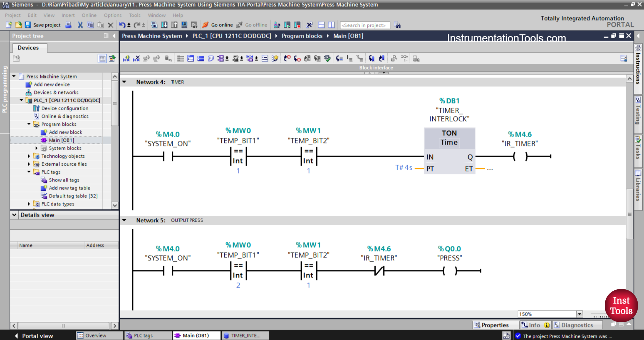
Task: Click the comment speech bubble toolbar icon
Action: [211, 59]
